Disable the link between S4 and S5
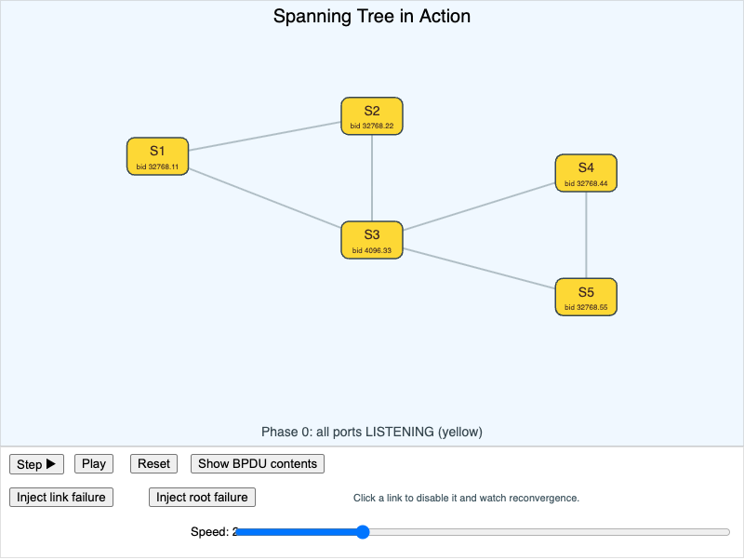 click(586, 235)
